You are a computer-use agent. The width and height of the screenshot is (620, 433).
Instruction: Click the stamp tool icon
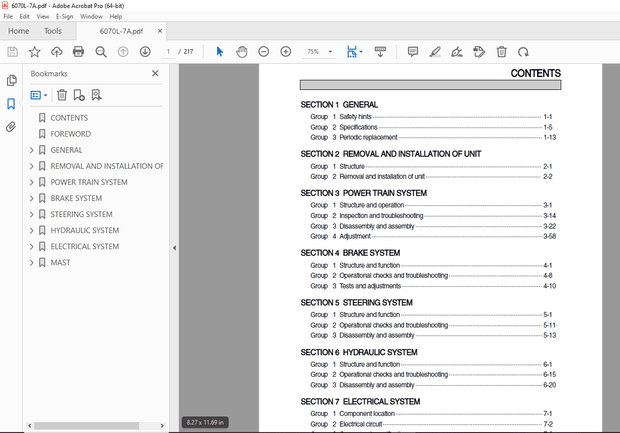[479, 52]
